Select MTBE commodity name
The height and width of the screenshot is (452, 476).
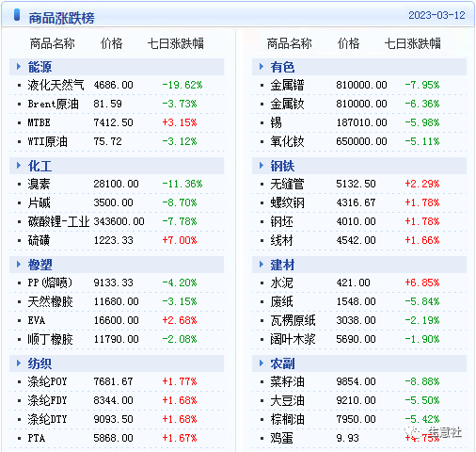coord(39,122)
